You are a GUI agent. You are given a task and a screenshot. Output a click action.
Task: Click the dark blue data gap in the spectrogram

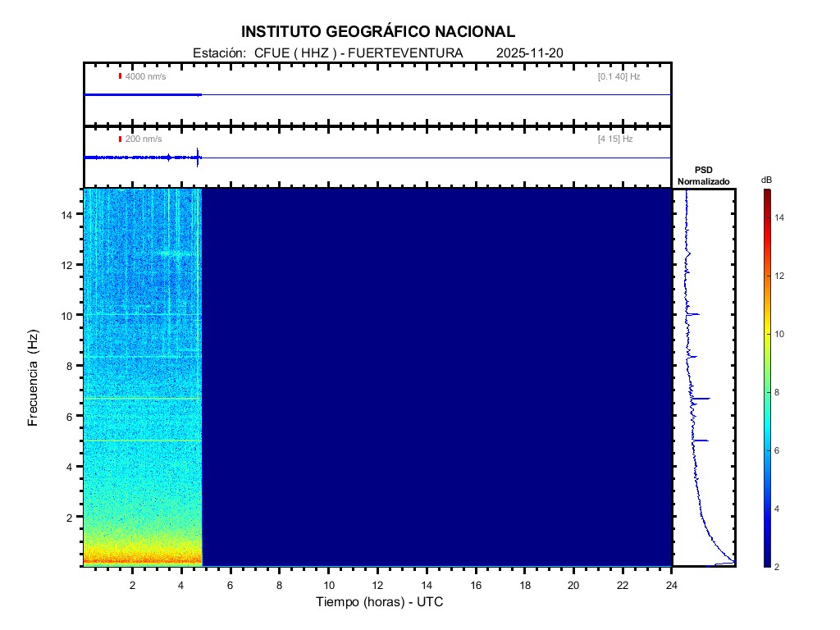click(x=435, y=377)
